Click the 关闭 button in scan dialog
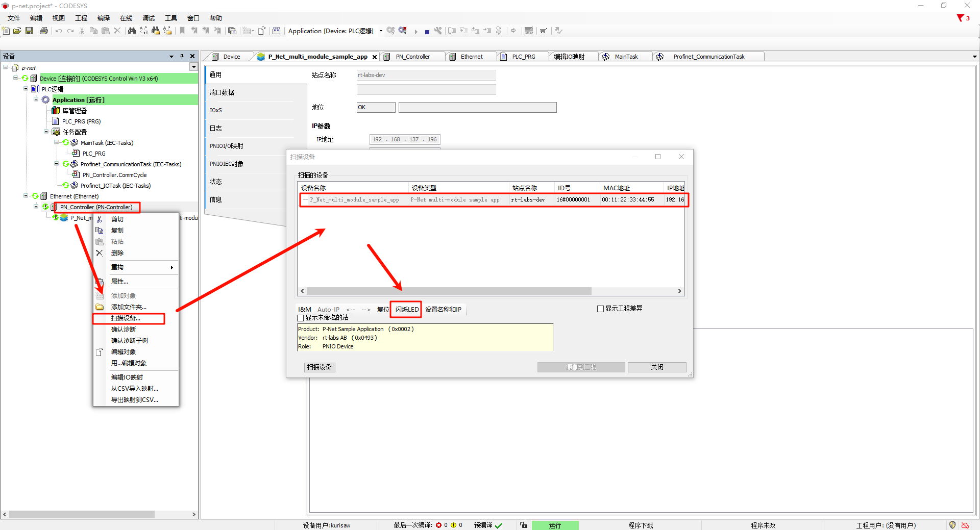Screen dimensions: 980x530 tap(656, 367)
